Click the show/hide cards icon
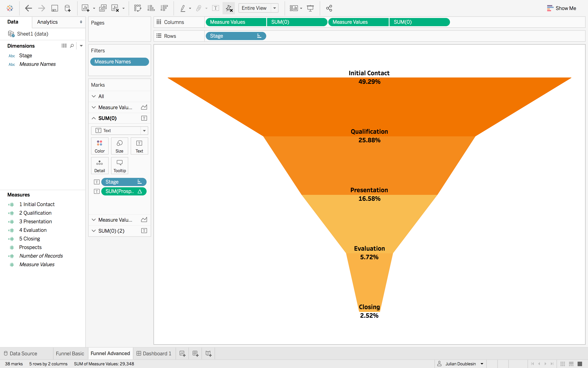The image size is (588, 368). pos(294,8)
